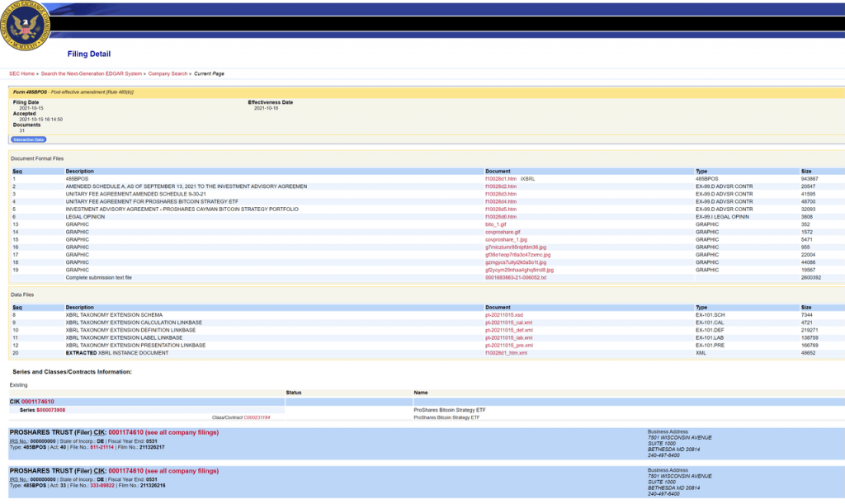This screenshot has width=845, height=504.
Task: Open exhibit f10028d3.htm
Action: click(x=501, y=194)
